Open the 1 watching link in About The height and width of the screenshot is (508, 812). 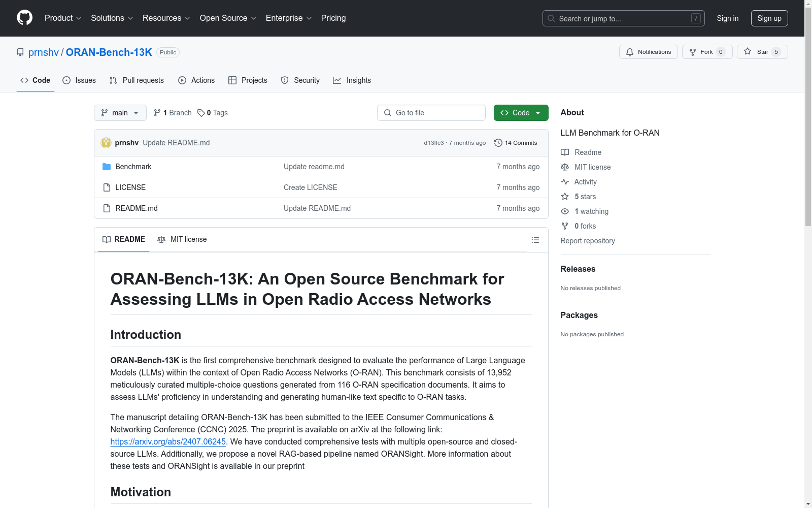point(591,211)
